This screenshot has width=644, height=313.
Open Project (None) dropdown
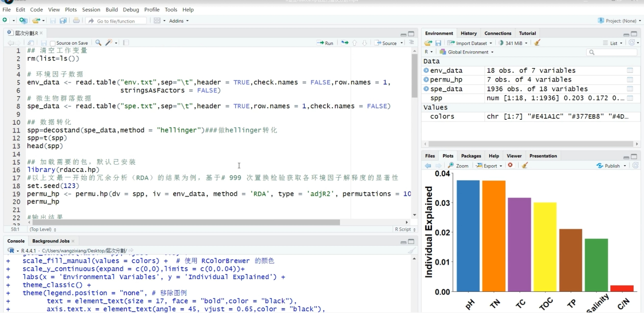pyautogui.click(x=620, y=21)
